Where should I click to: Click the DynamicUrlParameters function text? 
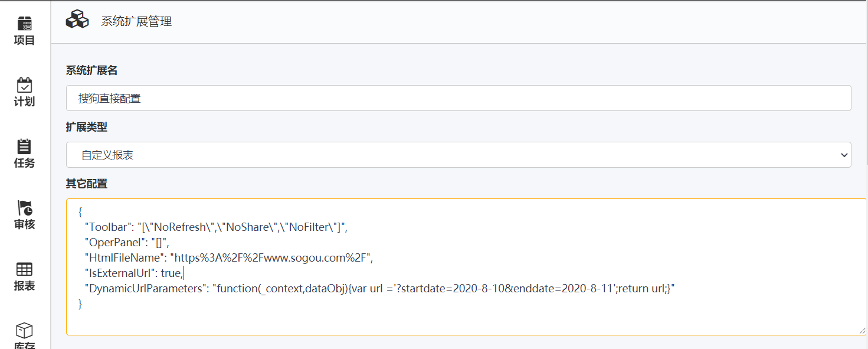tap(443, 289)
